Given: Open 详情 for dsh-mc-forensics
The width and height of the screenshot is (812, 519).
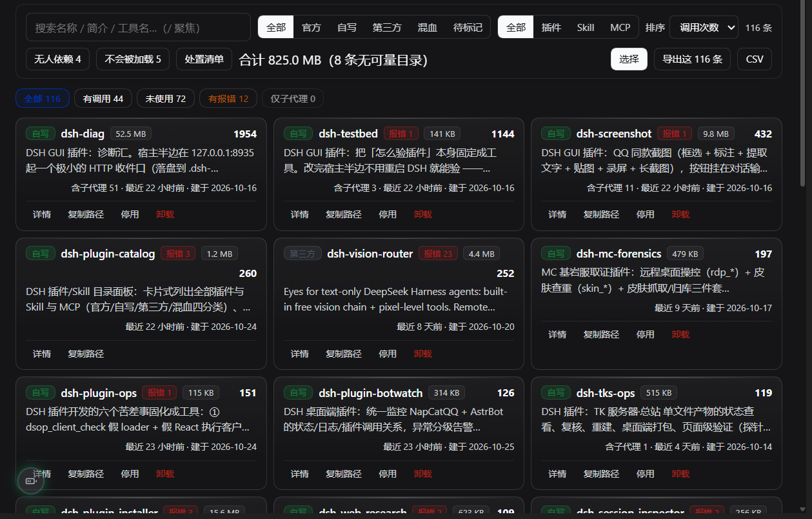Looking at the screenshot, I should (x=558, y=334).
